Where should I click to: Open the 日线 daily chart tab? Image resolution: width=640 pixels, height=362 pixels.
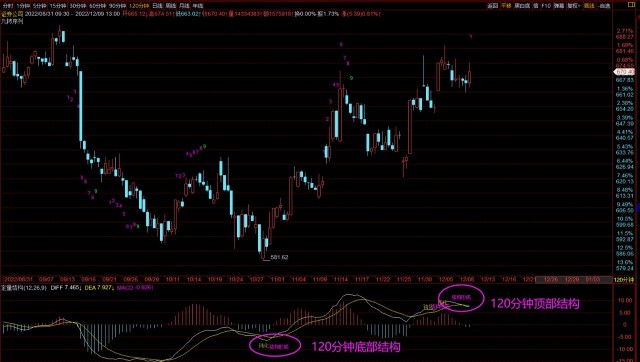point(157,6)
